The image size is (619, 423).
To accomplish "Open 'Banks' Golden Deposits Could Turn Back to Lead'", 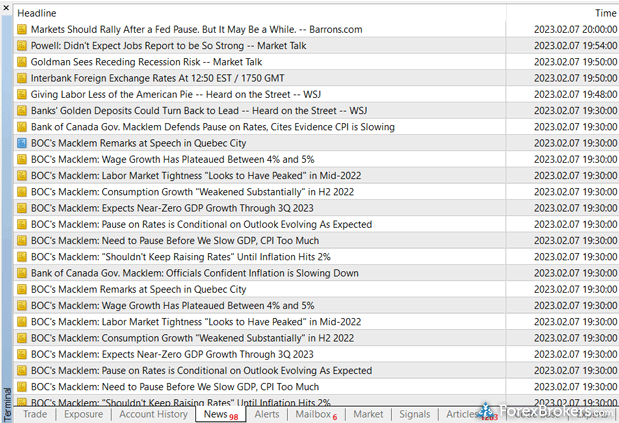I will pos(199,110).
